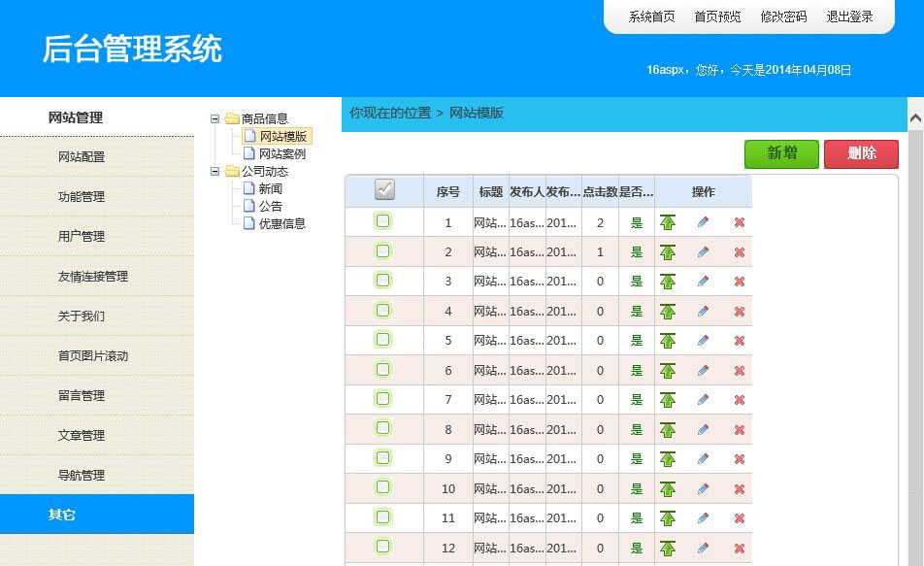This screenshot has width=924, height=566.
Task: Click the document icon next to 新闻
Action: tap(250, 187)
